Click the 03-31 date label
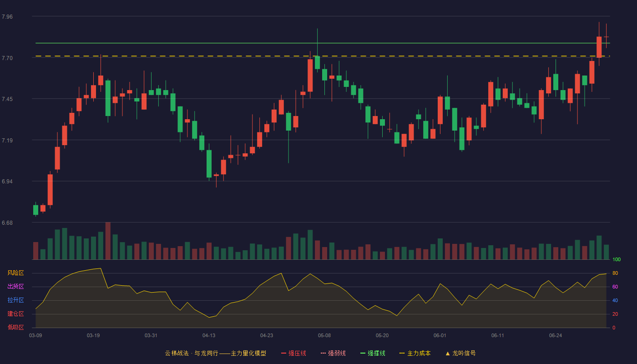 pos(151,335)
